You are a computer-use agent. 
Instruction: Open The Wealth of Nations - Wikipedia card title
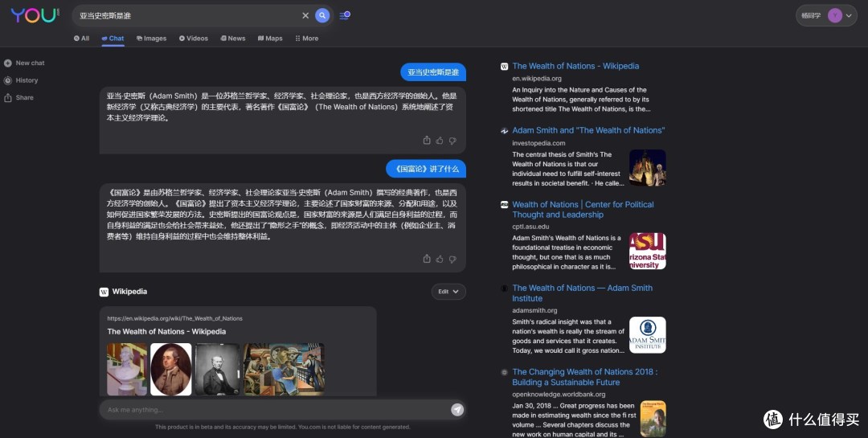[x=166, y=331]
